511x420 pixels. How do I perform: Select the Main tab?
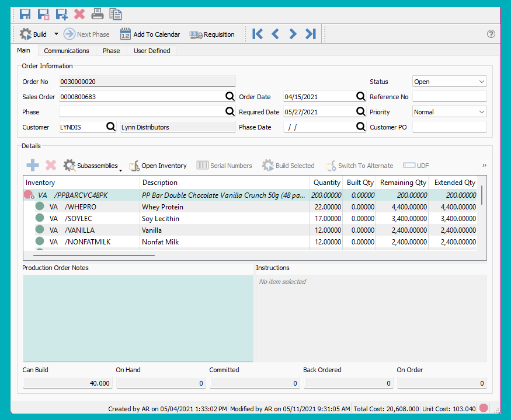(23, 50)
